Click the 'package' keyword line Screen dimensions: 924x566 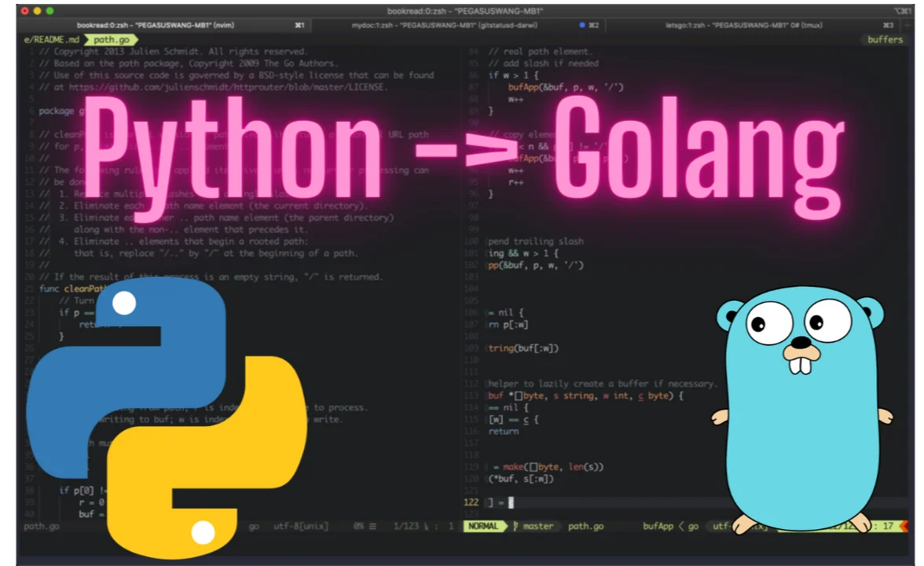point(57,110)
